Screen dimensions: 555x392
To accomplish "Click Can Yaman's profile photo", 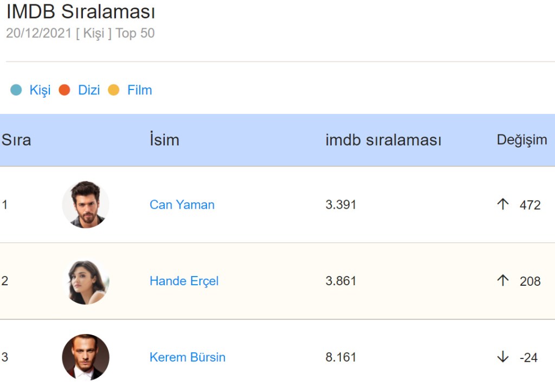I will click(86, 204).
